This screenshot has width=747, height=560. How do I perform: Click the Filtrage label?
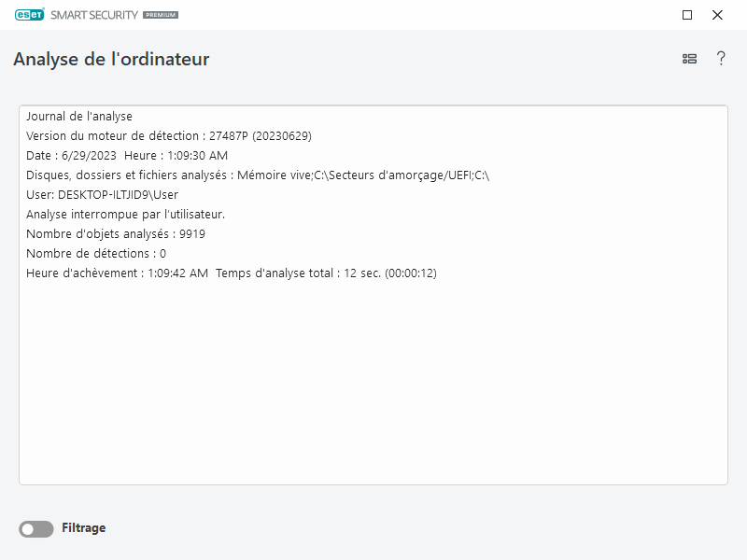coord(84,527)
